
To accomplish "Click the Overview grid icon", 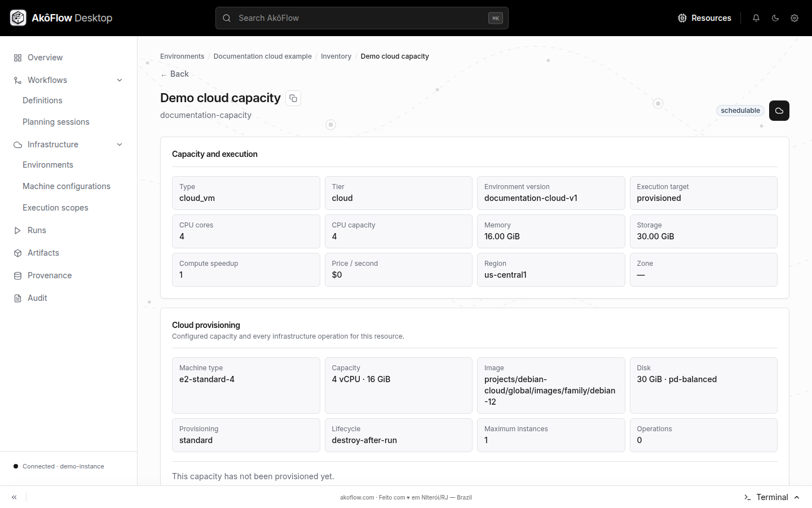I will point(17,58).
